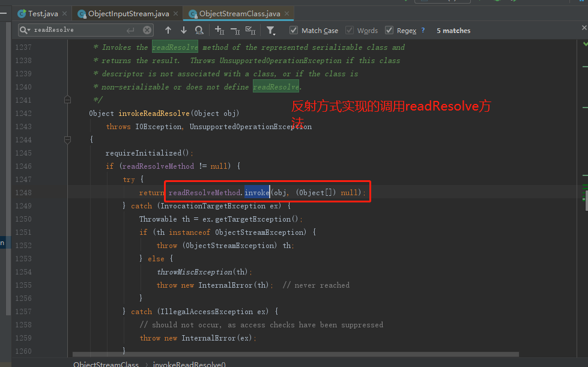The image size is (588, 367).
Task: Click highlighted readResolve match on line 1237
Action: pyautogui.click(x=175, y=47)
